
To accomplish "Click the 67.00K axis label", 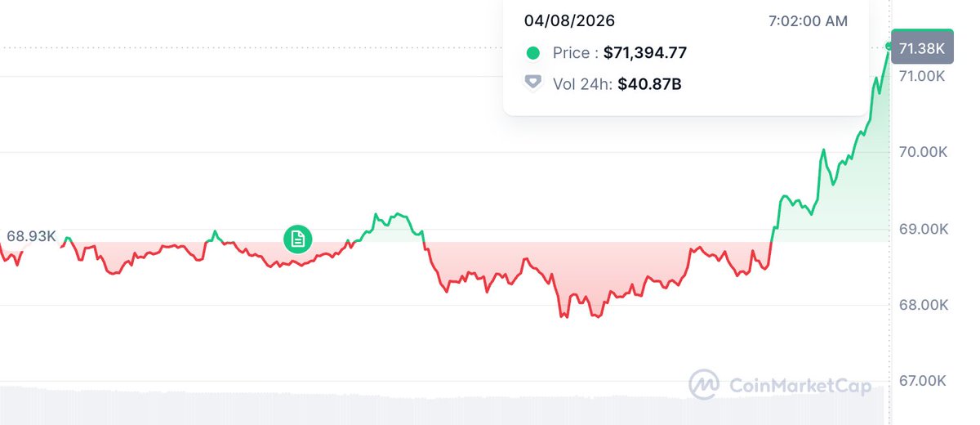I will [921, 381].
